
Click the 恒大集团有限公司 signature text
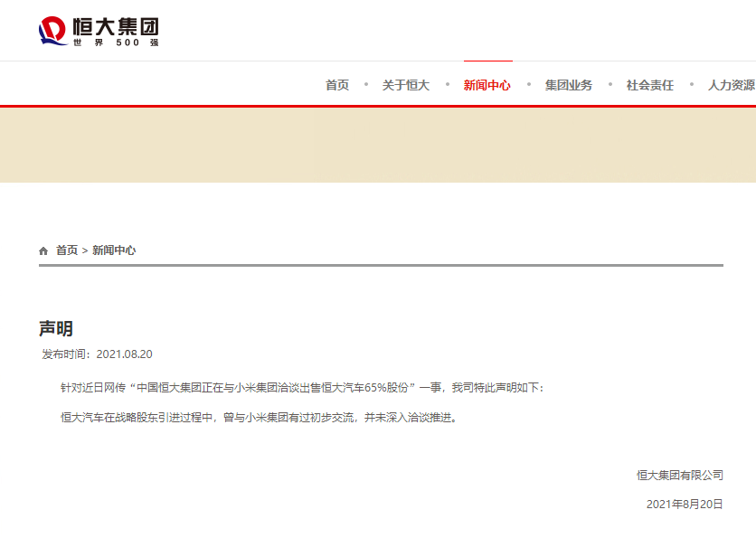(680, 476)
